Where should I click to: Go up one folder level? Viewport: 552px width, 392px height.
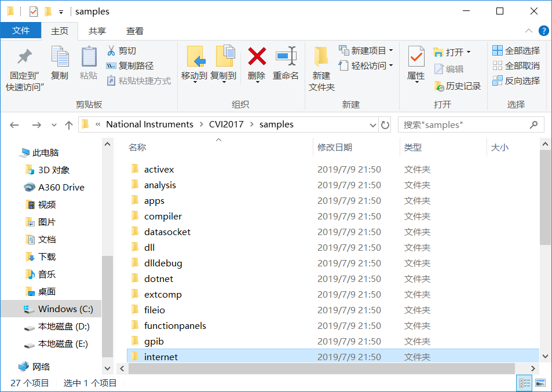point(69,125)
